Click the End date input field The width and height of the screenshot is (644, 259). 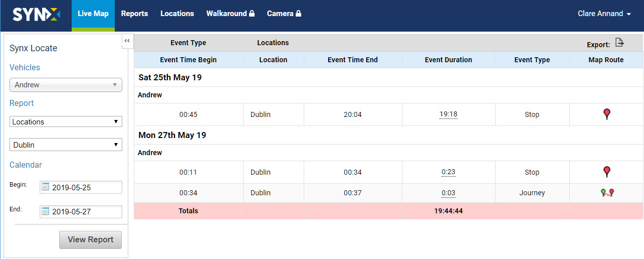[x=81, y=212]
